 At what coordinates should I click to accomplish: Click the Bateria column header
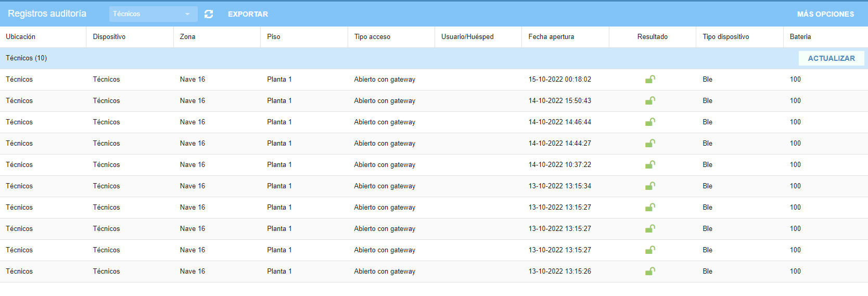point(800,37)
